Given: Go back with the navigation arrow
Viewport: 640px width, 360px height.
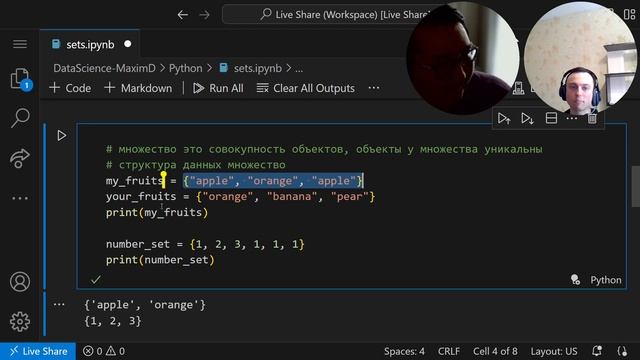Looking at the screenshot, I should pos(182,15).
